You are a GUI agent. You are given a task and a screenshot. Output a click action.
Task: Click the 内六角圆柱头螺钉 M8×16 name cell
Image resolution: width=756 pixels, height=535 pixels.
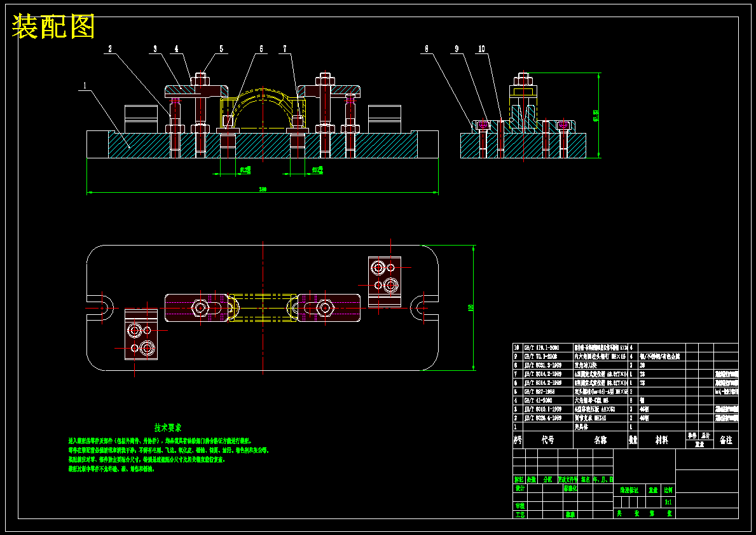click(600, 356)
